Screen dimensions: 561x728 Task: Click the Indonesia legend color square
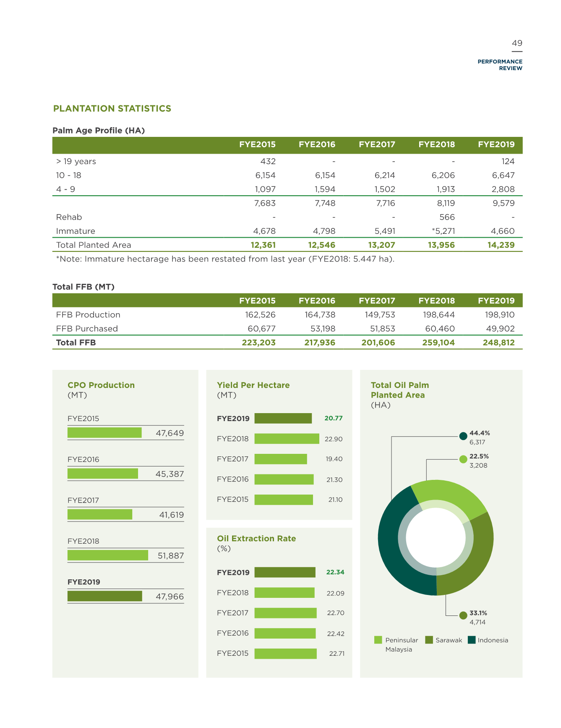(x=472, y=640)
